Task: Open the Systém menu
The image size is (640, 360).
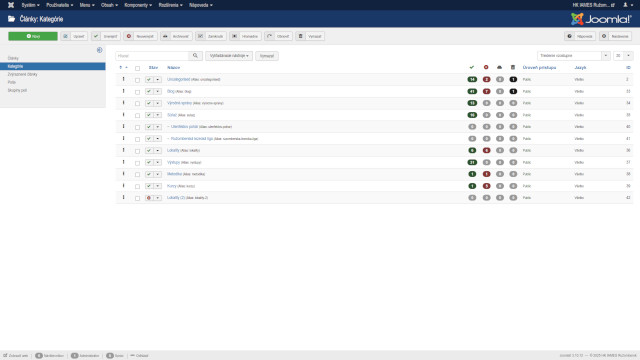Action: [x=31, y=5]
